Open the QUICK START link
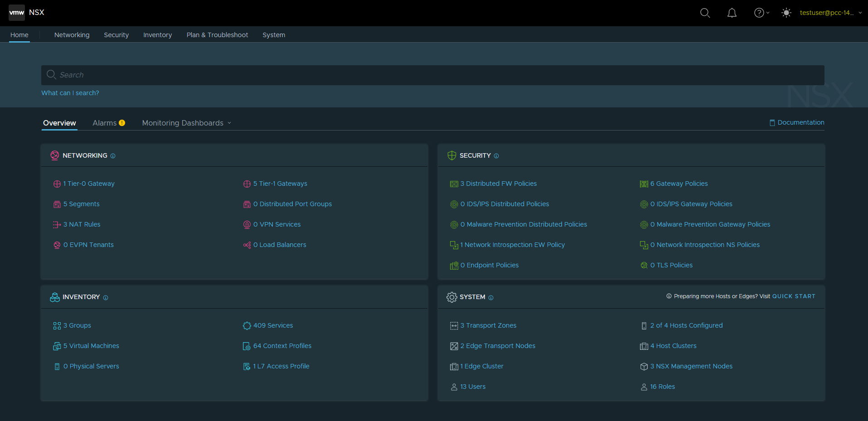Image resolution: width=868 pixels, height=421 pixels. tap(794, 296)
